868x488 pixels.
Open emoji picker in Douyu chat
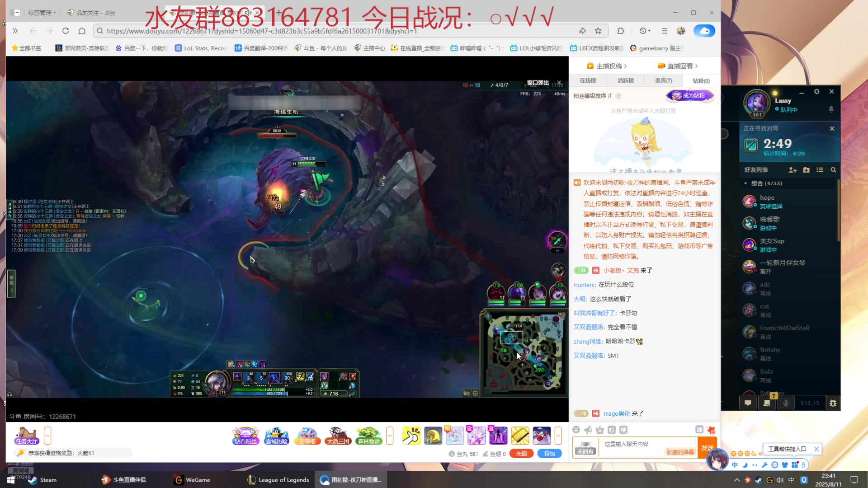(x=576, y=430)
